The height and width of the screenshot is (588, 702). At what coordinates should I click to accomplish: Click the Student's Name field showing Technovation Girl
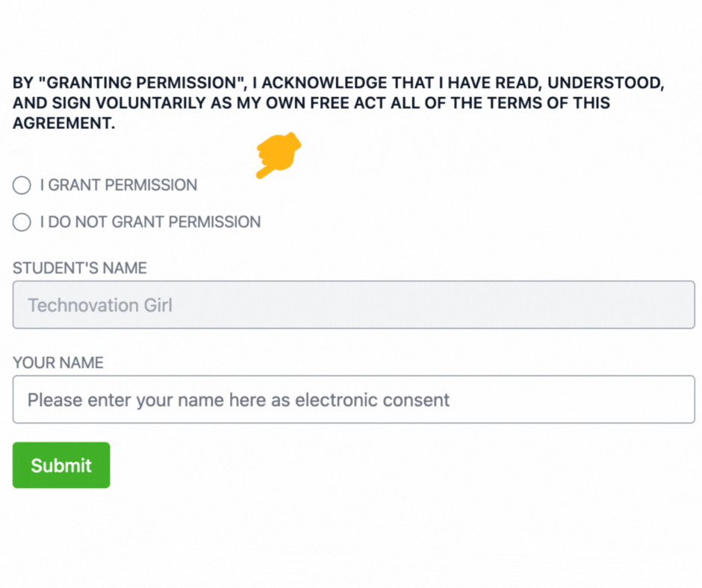click(353, 304)
